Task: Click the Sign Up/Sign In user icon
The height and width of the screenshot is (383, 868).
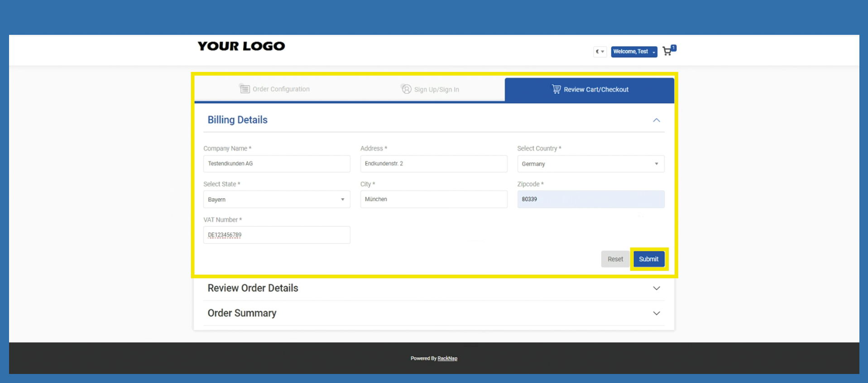Action: [x=406, y=89]
